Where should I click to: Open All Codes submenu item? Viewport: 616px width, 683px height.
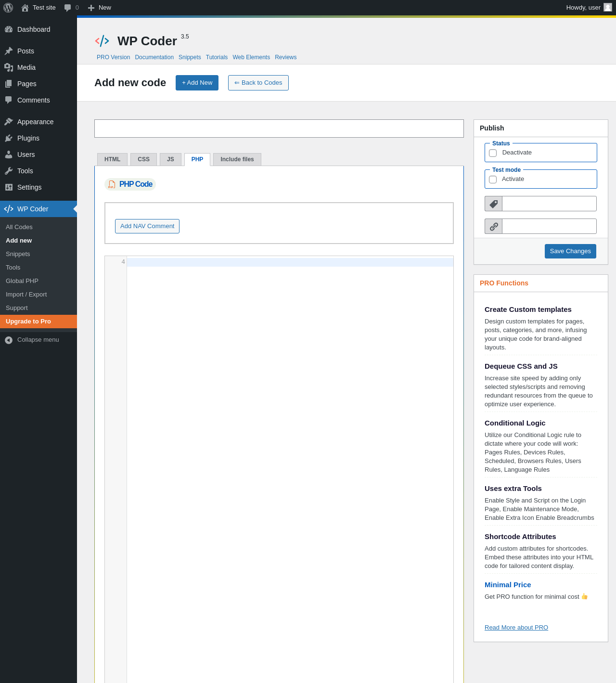pyautogui.click(x=38, y=227)
